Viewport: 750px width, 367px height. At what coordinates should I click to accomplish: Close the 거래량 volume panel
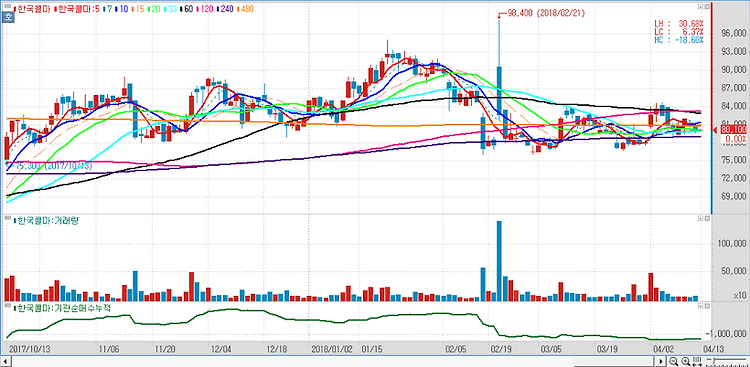pyautogui.click(x=706, y=218)
